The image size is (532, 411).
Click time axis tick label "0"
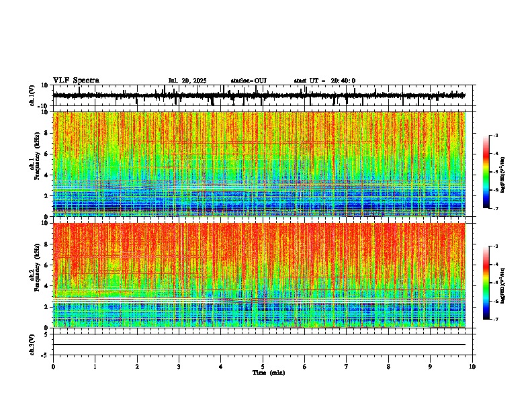(53, 367)
